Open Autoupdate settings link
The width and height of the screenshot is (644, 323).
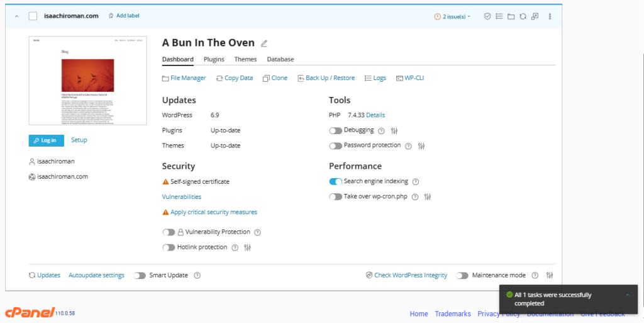point(96,275)
